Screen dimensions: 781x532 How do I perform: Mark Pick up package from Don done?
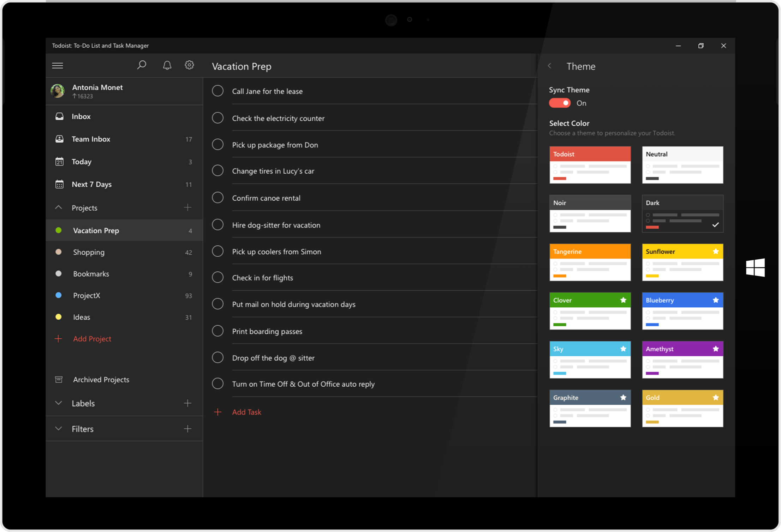218,144
